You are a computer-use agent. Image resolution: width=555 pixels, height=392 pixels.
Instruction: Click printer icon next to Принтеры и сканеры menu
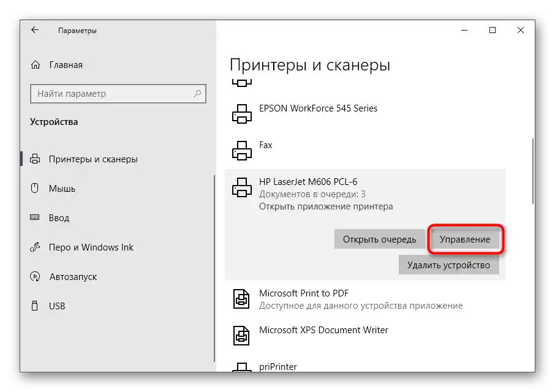click(x=35, y=159)
